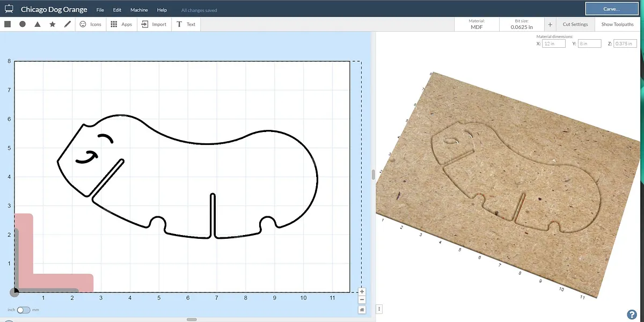The image size is (644, 322).
Task: Toggle units between inch and mm
Action: pos(24,310)
